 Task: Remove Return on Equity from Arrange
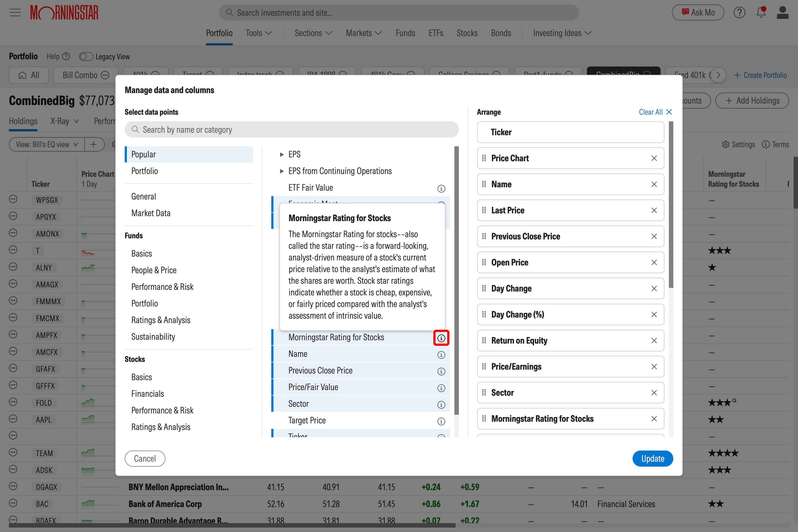pos(654,341)
